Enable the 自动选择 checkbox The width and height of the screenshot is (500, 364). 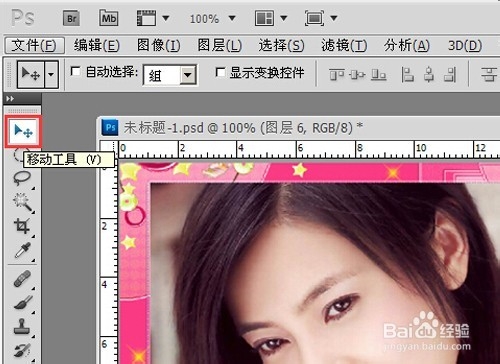tap(76, 71)
